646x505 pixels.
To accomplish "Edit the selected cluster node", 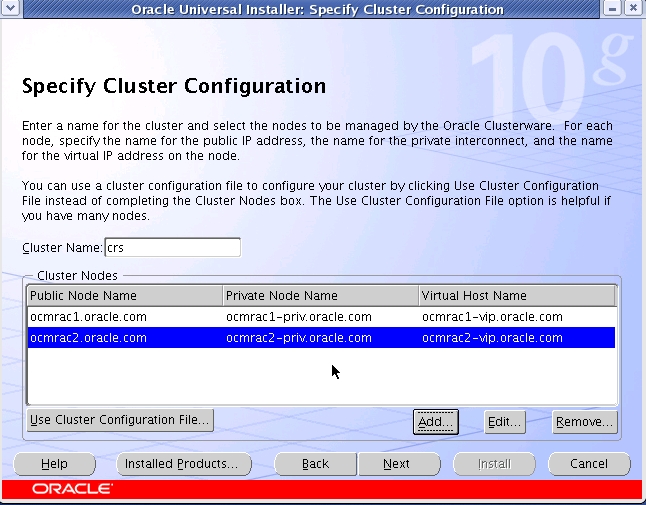I will point(505,422).
